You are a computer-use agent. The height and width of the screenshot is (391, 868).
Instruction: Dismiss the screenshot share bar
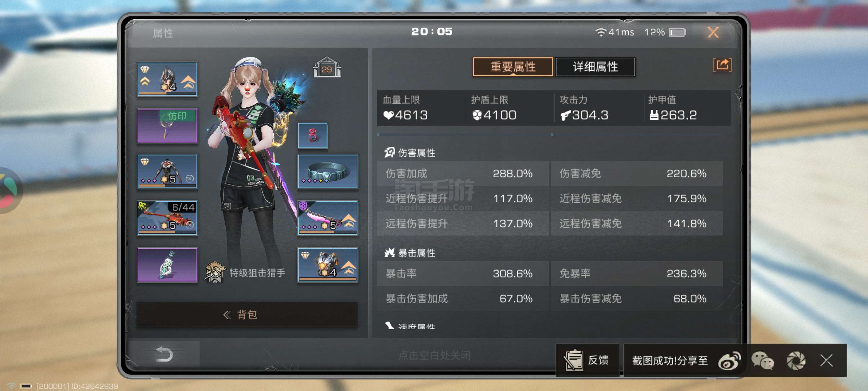coord(826,360)
